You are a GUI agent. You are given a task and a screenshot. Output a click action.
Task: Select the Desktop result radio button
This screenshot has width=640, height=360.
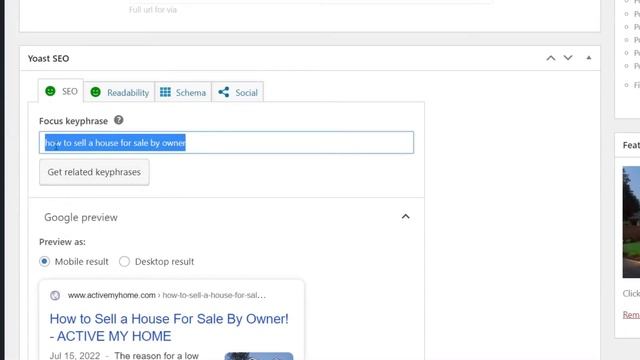[124, 261]
